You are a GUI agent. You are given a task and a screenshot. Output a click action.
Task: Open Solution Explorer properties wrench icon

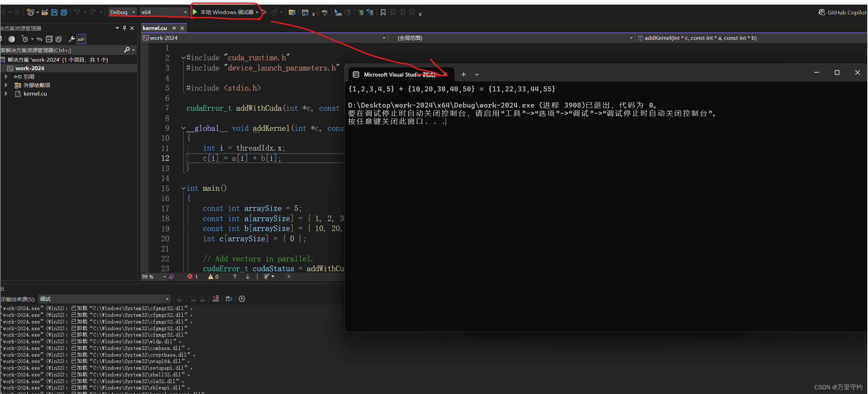[71, 39]
